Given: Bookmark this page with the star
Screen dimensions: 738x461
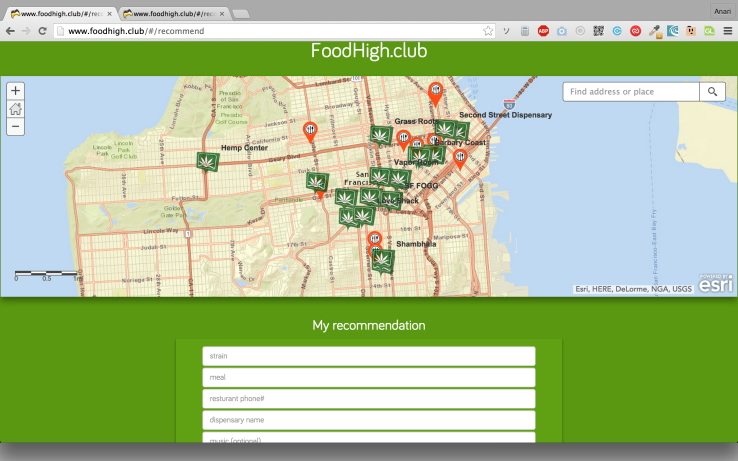Looking at the screenshot, I should click(x=488, y=31).
